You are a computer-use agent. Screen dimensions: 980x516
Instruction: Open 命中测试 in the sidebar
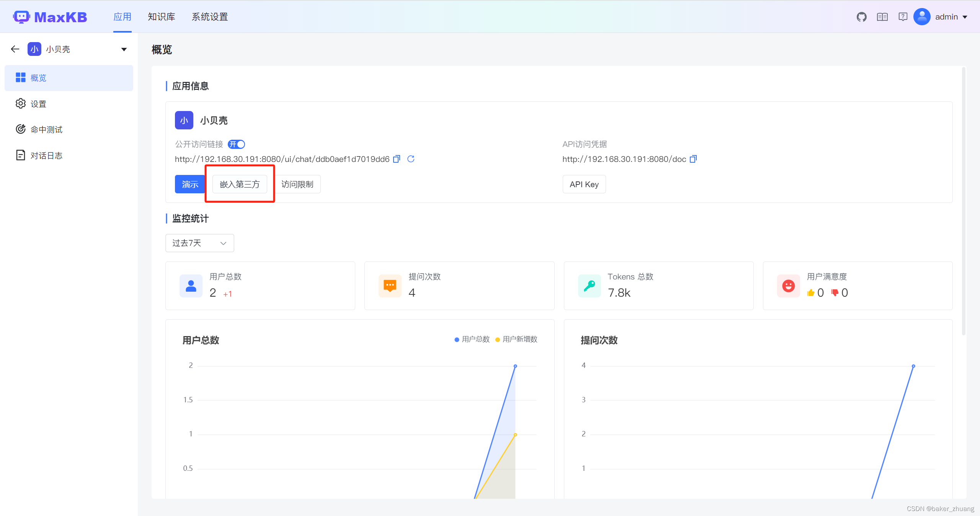coord(46,129)
